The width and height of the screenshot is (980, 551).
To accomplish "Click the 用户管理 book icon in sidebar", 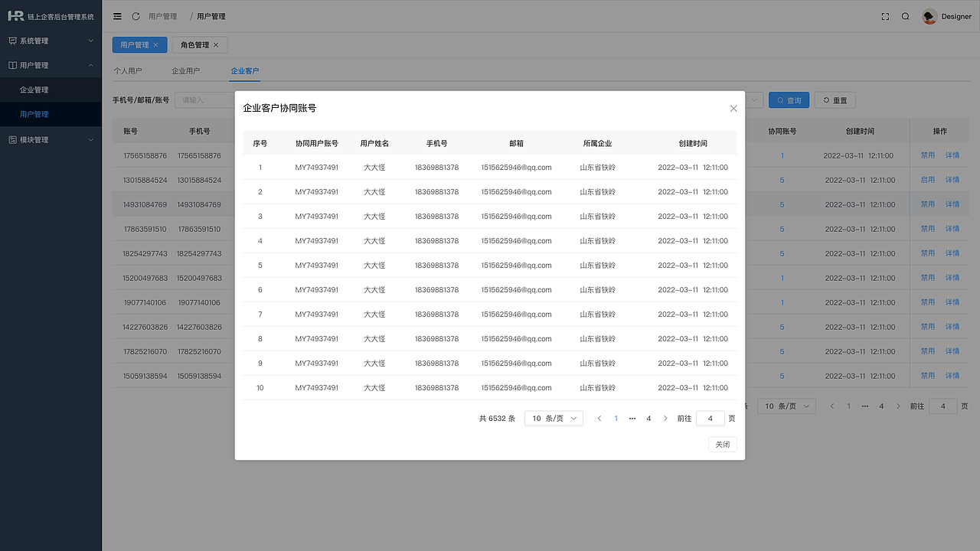I will pyautogui.click(x=12, y=65).
